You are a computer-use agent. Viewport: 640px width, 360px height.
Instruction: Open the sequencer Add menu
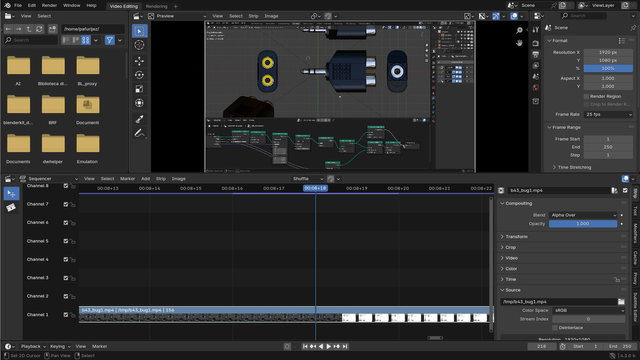145,179
